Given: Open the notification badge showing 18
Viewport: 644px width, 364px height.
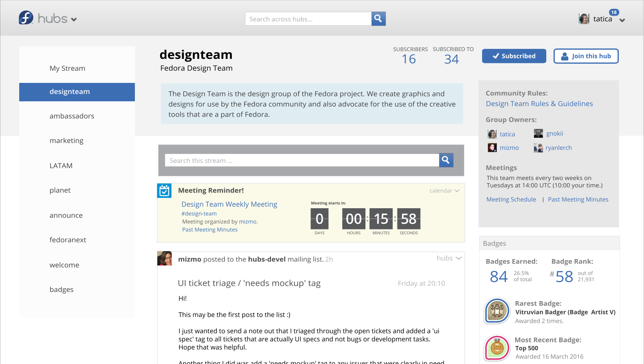Looking at the screenshot, I should pyautogui.click(x=614, y=12).
